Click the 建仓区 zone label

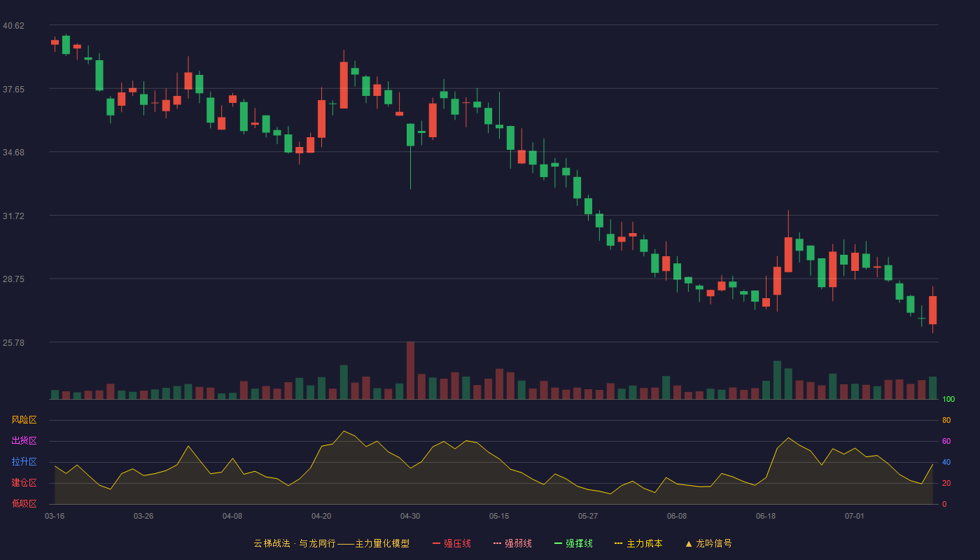(x=24, y=483)
